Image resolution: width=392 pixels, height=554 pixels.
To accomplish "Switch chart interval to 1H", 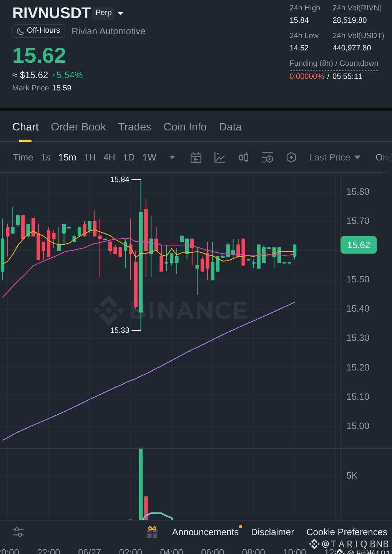I will point(90,157).
